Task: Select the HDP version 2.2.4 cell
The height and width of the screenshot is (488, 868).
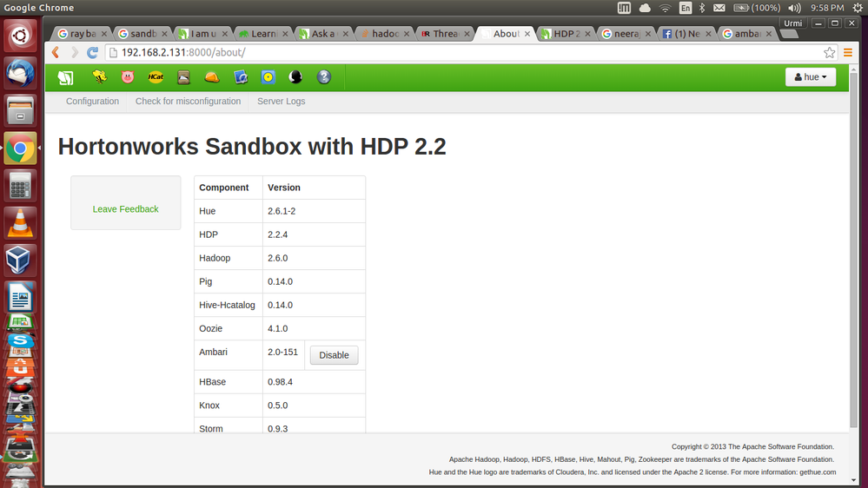Action: [x=314, y=234]
